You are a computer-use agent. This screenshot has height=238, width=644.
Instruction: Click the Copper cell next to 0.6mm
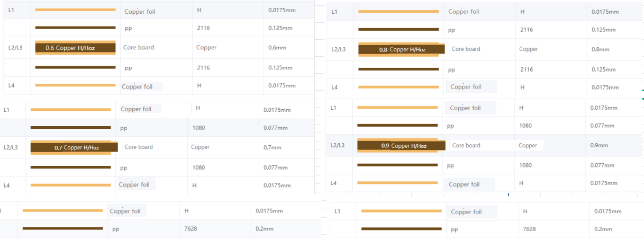click(206, 48)
